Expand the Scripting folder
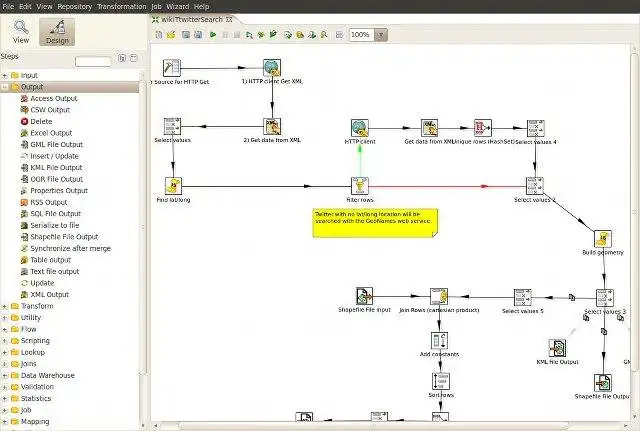The width and height of the screenshot is (640, 431). [4, 341]
